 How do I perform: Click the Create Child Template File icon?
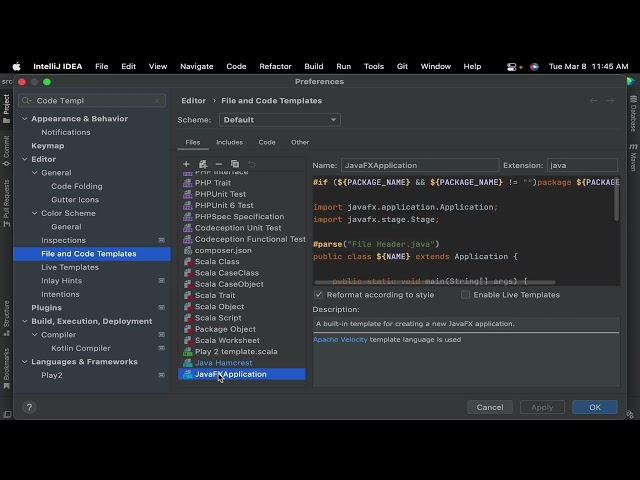tap(202, 164)
